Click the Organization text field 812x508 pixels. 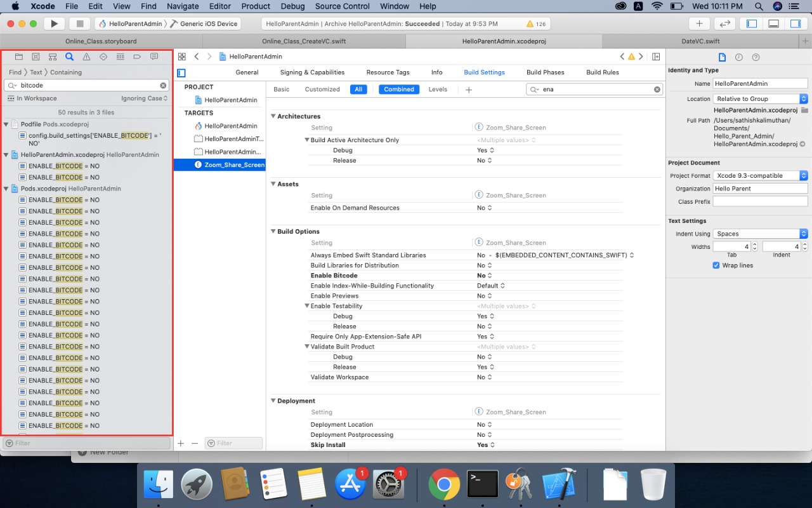[x=761, y=189]
